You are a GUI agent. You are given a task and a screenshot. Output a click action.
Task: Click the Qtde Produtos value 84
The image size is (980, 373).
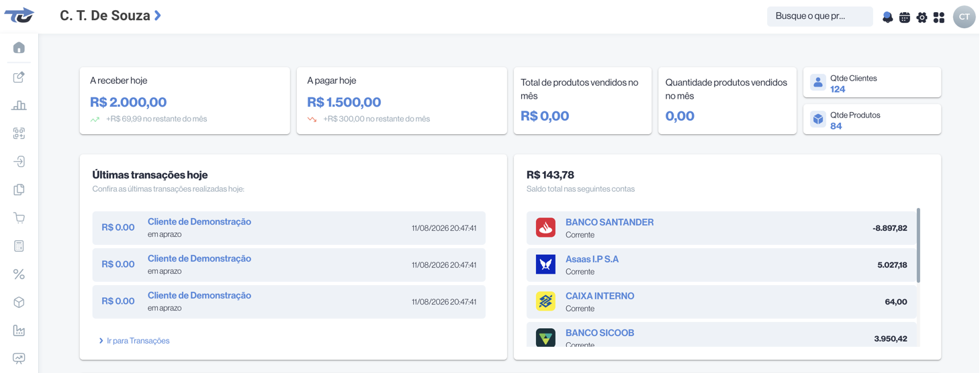tap(836, 126)
